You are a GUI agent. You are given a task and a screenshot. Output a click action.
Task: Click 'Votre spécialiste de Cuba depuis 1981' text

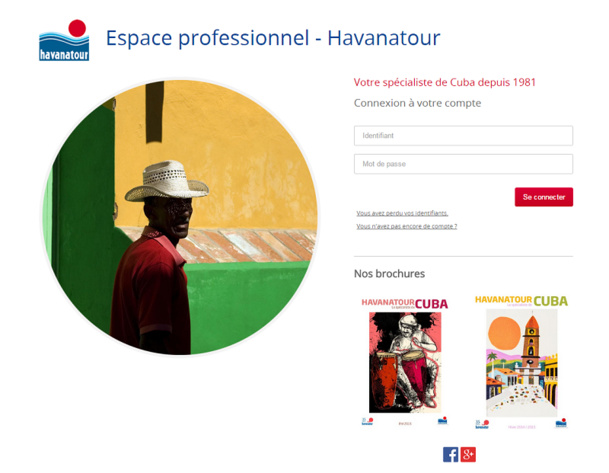pyautogui.click(x=444, y=82)
